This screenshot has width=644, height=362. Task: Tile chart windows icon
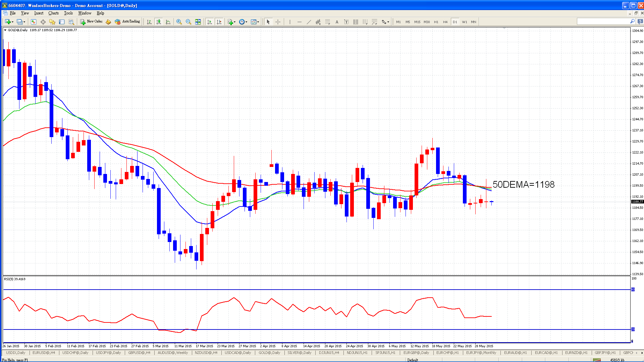click(x=198, y=22)
